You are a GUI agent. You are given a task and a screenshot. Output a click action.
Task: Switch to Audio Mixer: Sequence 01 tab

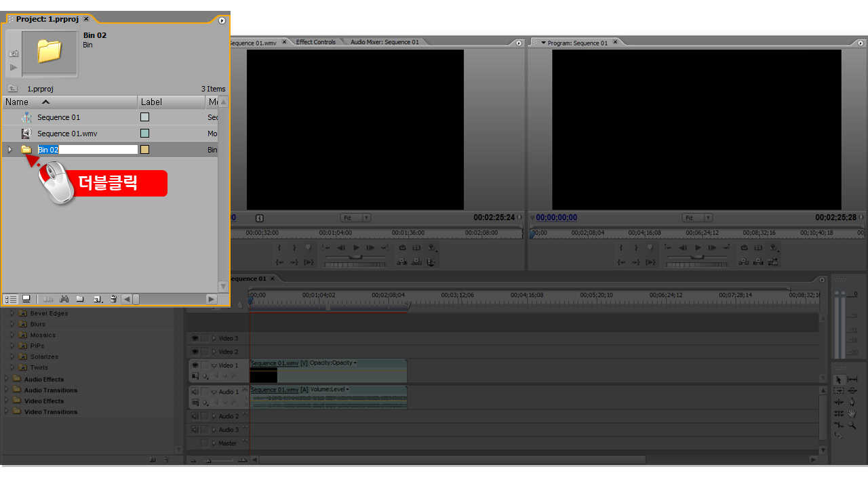click(x=384, y=42)
